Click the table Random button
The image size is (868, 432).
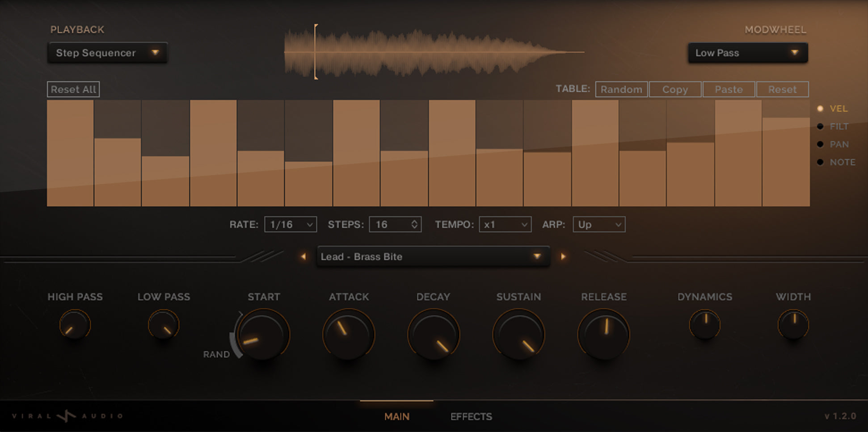(x=621, y=89)
